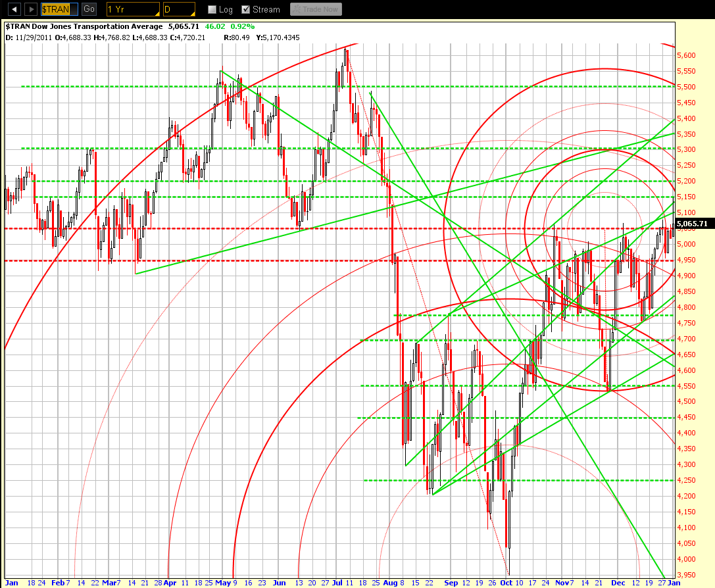Screen dimensions: 715x588
Task: Click the O:4,688.33 open value readout
Action: pos(73,37)
